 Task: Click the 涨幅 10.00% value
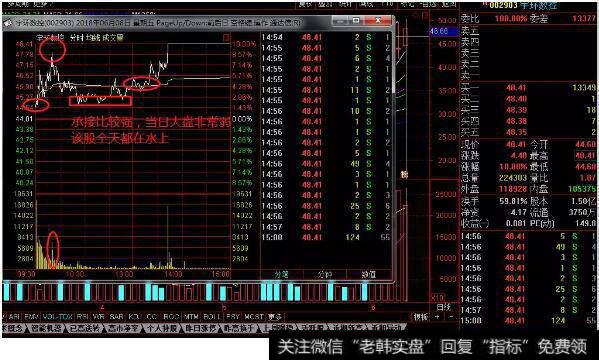[513, 167]
